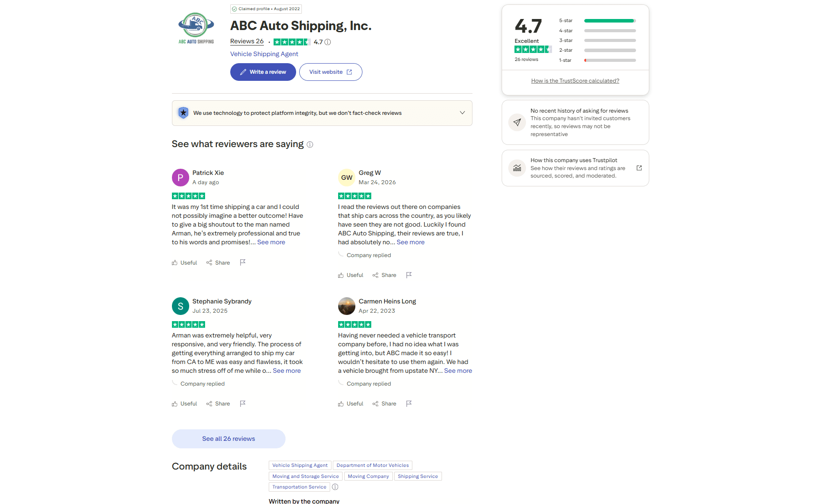Click the shield star icon in integrity notice

point(183,113)
